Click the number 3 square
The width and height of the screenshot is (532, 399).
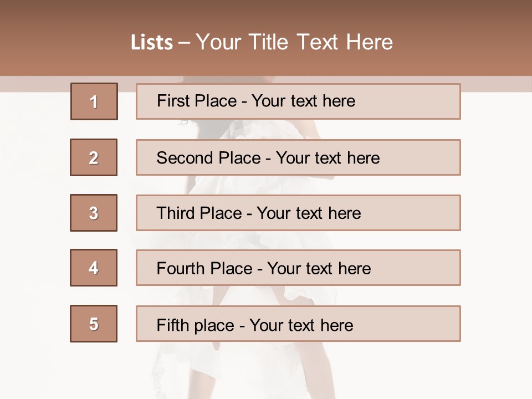[94, 213]
